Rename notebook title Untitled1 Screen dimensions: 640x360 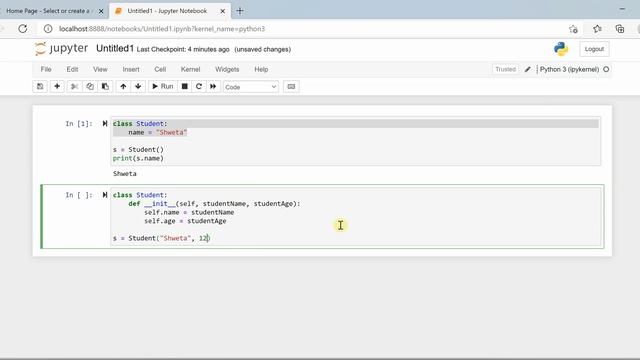point(115,49)
